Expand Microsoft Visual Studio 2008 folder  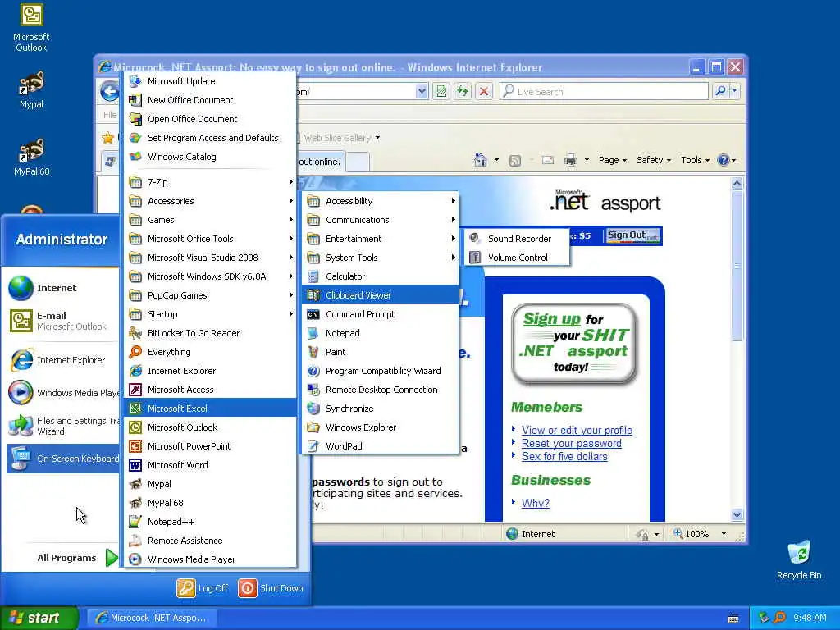pyautogui.click(x=211, y=258)
